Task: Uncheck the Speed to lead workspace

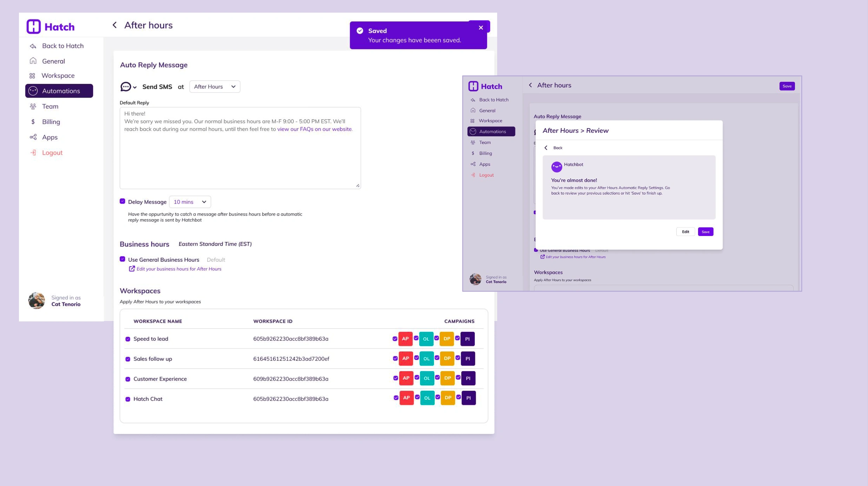Action: tap(128, 339)
